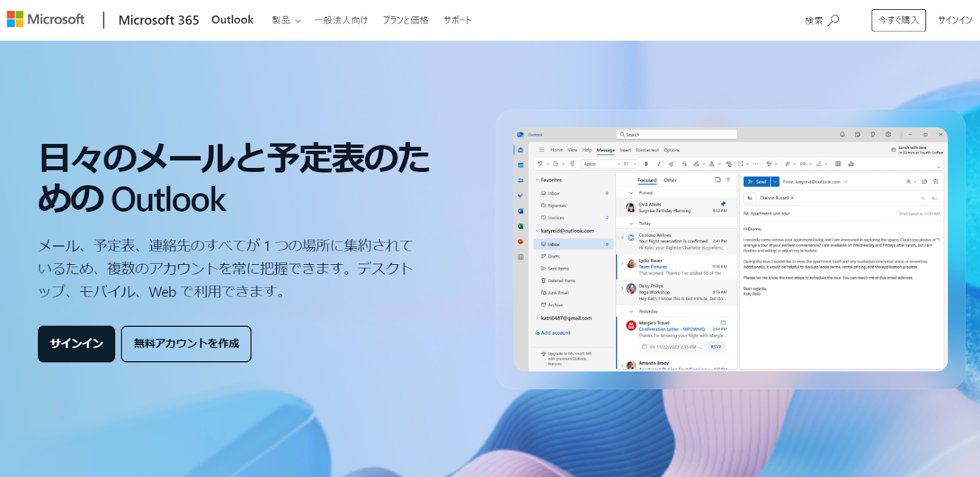Click the dark サインイン button in hero
The width and height of the screenshot is (980, 477).
77,344
